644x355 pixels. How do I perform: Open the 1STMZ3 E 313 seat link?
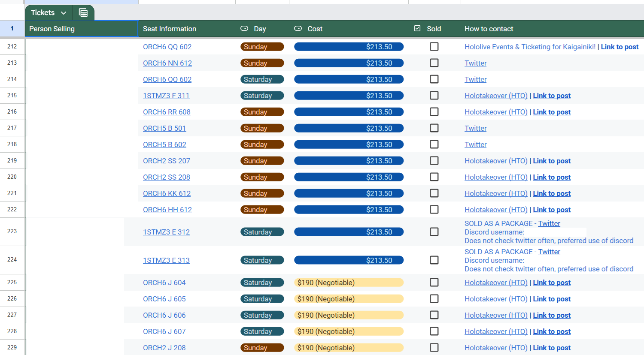[x=166, y=260]
